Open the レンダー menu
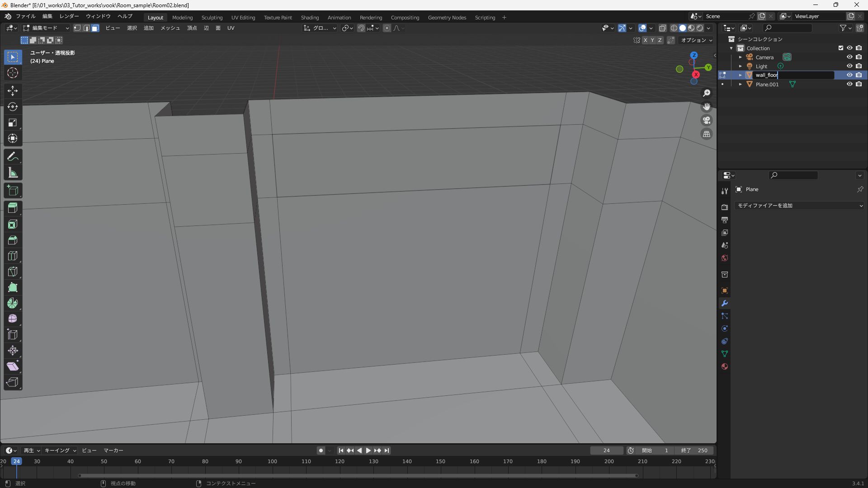 [69, 16]
